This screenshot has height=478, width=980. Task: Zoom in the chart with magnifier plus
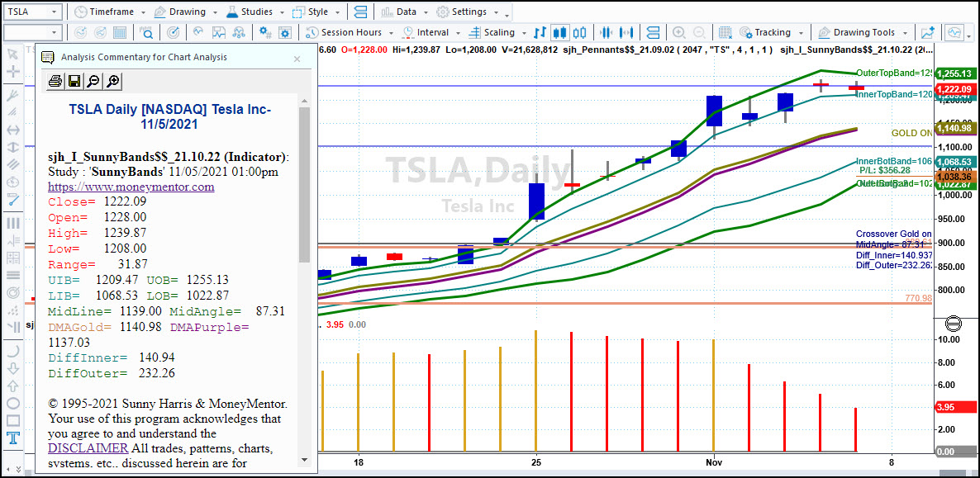click(678, 32)
